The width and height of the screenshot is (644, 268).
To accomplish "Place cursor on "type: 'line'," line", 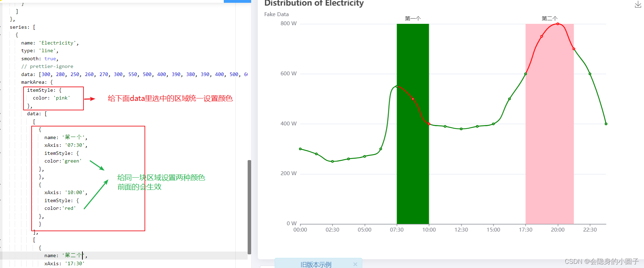I will (x=40, y=51).
